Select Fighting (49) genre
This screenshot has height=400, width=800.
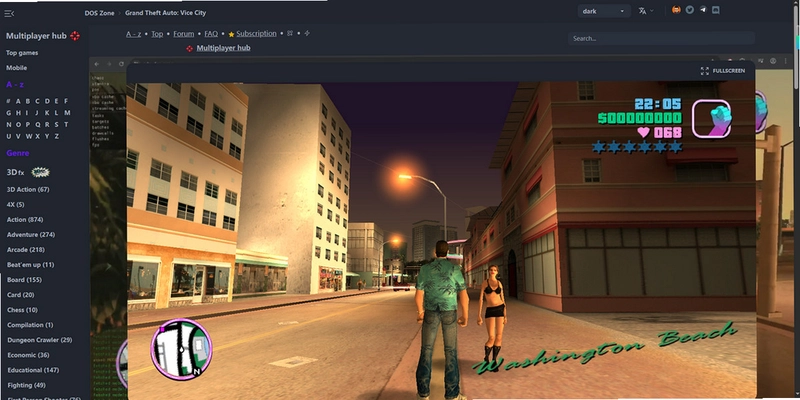point(26,385)
